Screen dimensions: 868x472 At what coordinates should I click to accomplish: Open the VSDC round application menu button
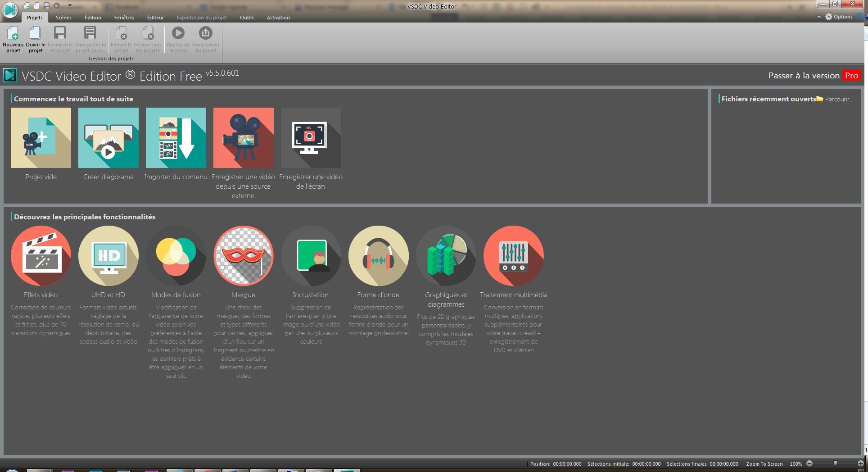(x=10, y=9)
